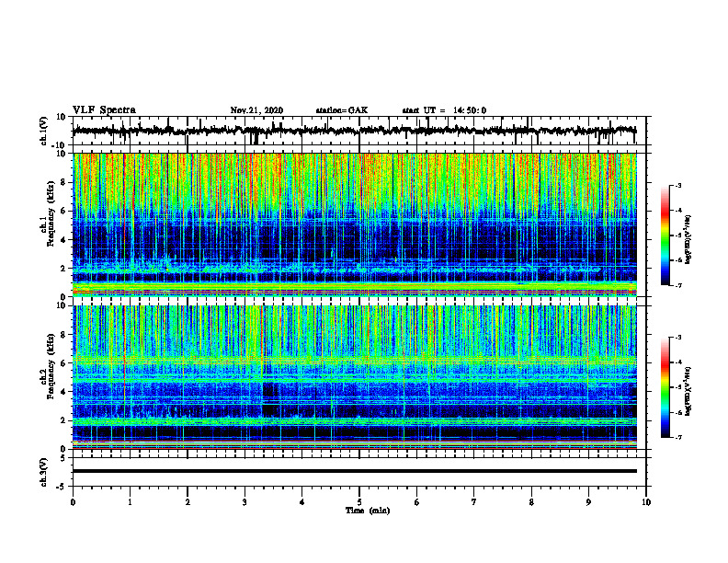Click time axis tick label "9"
Image resolution: width=728 pixels, height=563 pixels.
588,502
